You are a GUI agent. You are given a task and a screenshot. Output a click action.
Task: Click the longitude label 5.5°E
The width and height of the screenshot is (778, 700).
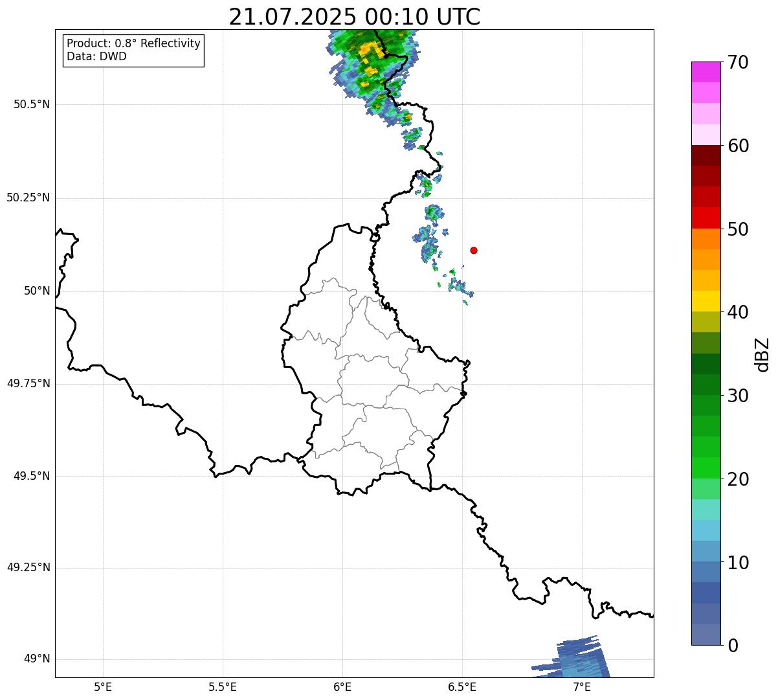tap(223, 686)
